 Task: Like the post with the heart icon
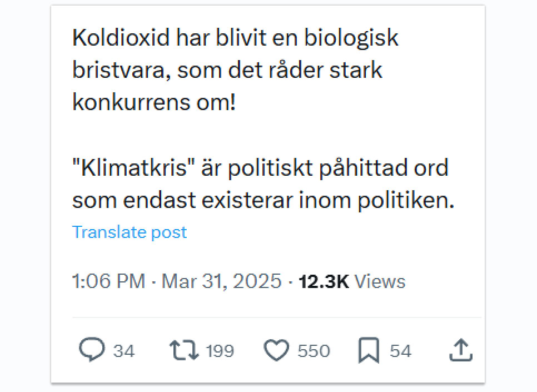276,351
